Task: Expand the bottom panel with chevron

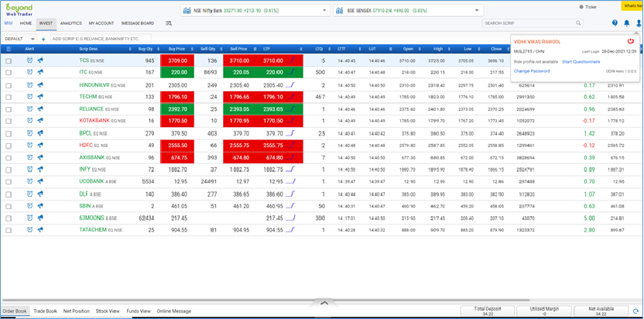Action: (x=324, y=303)
